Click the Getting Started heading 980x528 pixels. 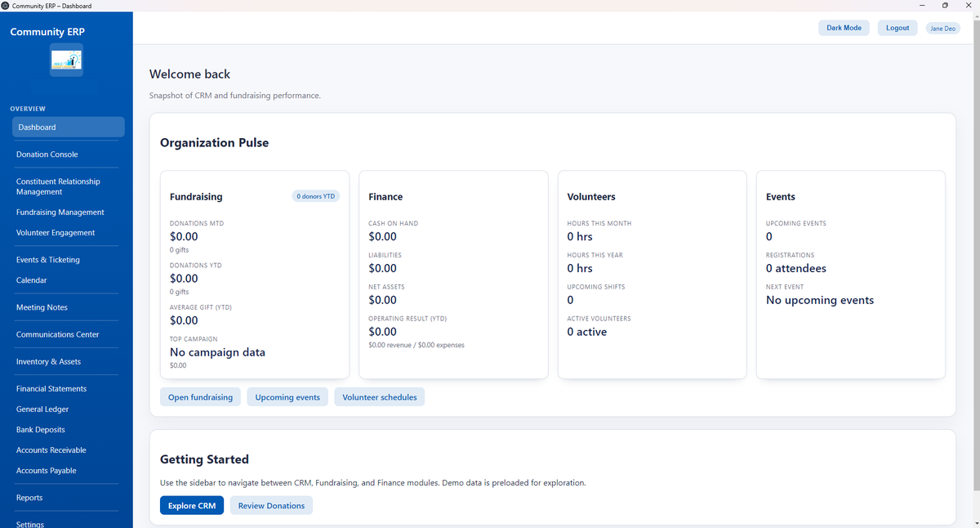point(204,459)
